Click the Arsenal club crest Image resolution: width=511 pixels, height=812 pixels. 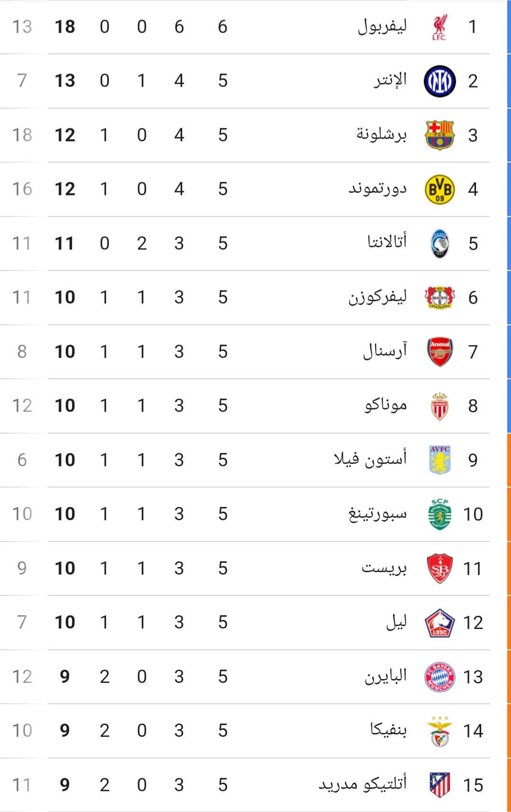440,352
